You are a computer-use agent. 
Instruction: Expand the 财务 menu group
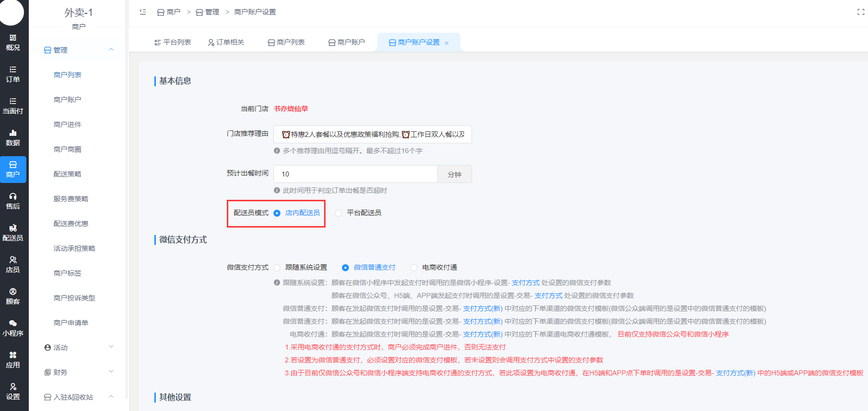[79, 372]
